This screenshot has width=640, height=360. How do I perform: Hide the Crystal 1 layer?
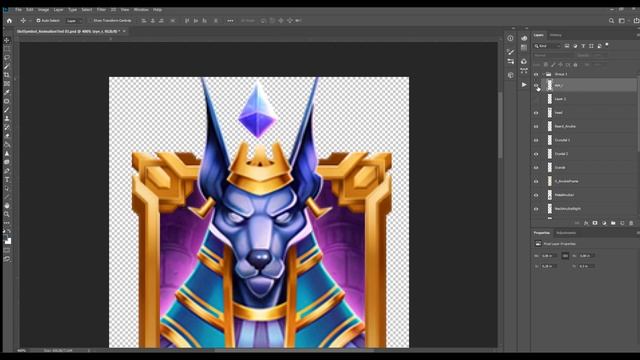pyautogui.click(x=536, y=140)
